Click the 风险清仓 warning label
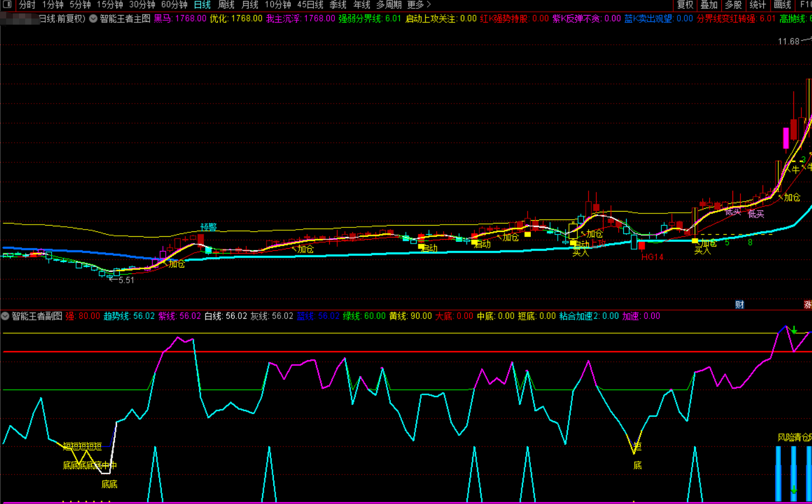Screen dimensions: 812x504 pos(794,437)
